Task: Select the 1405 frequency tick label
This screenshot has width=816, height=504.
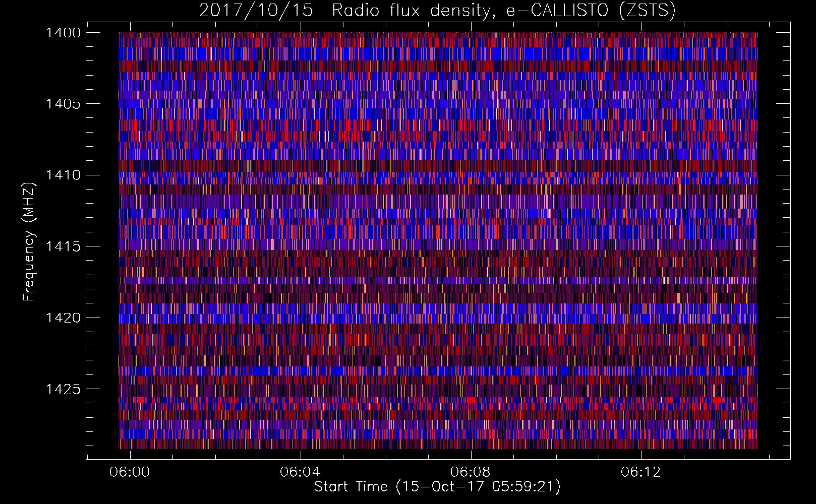Action: click(x=63, y=104)
